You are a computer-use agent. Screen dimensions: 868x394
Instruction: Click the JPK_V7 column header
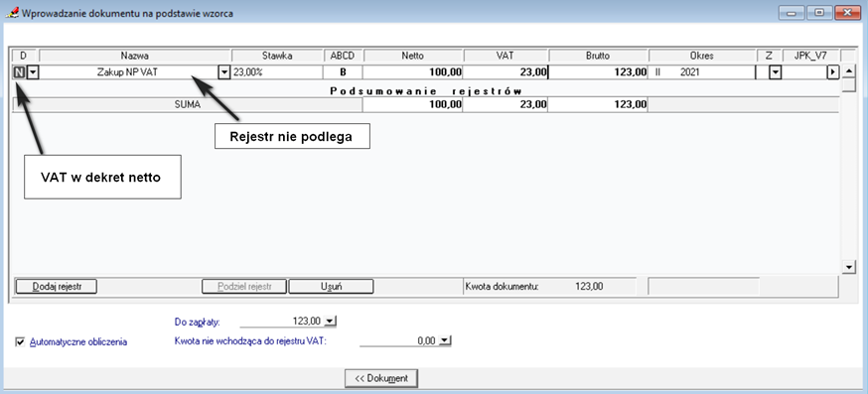click(811, 56)
